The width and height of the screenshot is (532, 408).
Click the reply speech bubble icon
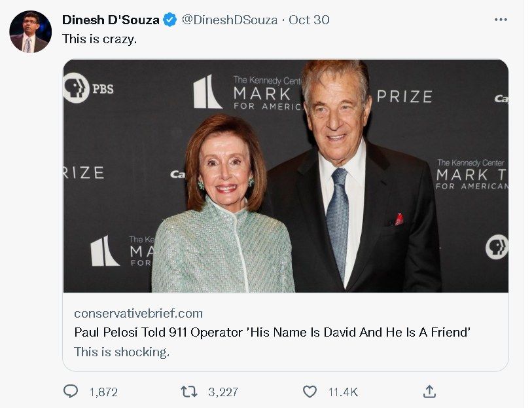click(71, 392)
